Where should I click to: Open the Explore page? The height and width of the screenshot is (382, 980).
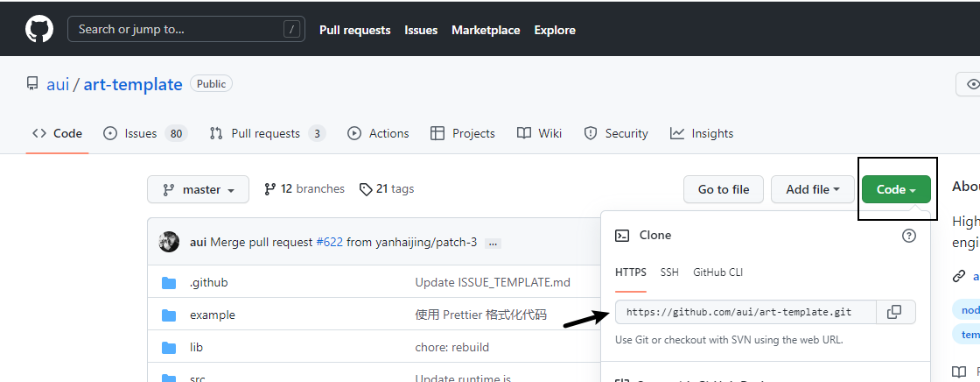point(555,30)
